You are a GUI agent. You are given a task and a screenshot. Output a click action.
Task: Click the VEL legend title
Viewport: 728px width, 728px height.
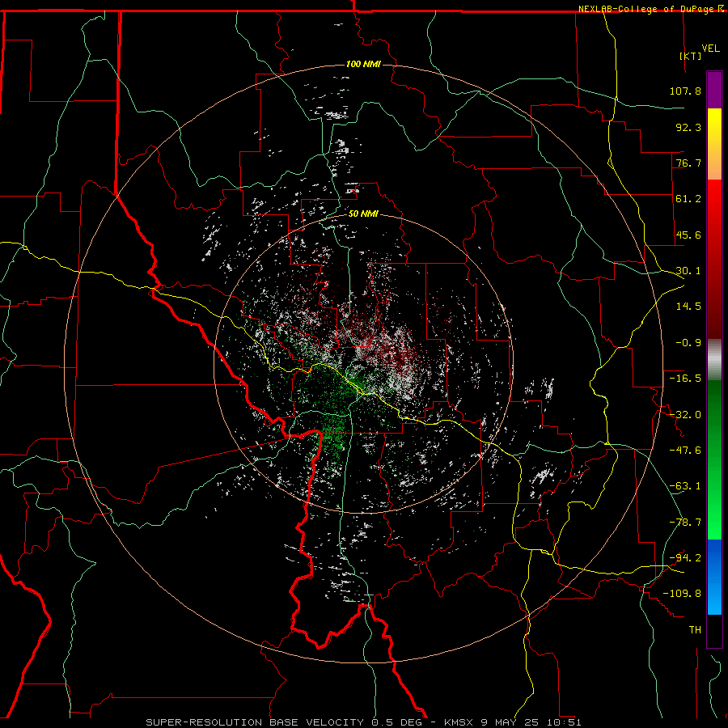coord(710,49)
